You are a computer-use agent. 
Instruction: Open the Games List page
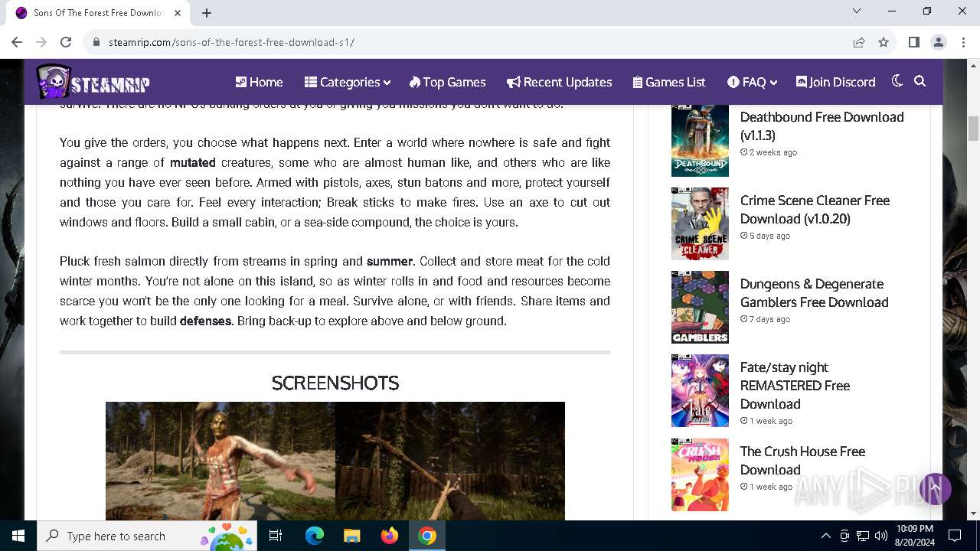click(x=669, y=82)
